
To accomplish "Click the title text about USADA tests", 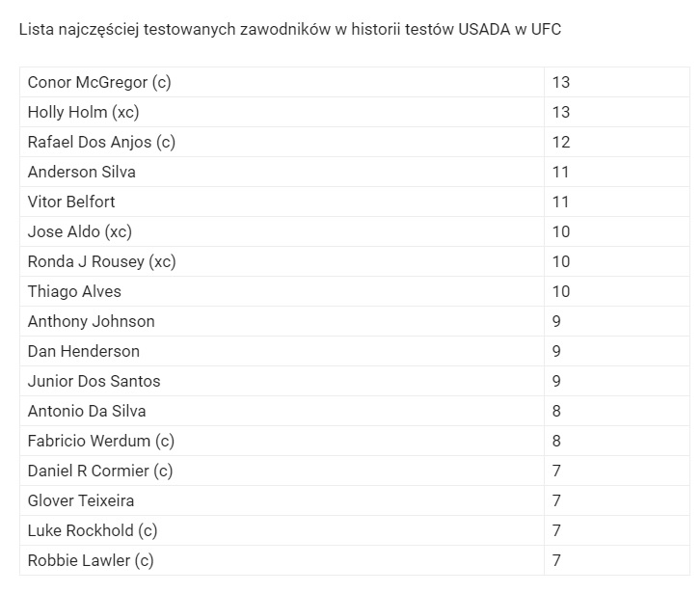I will (289, 30).
